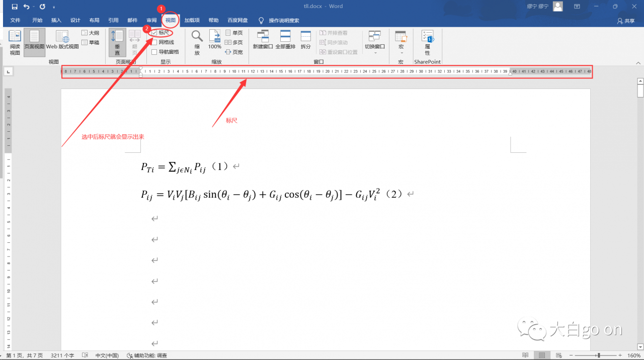
Task: Choose 多页 multiple pages zoom
Action: (x=234, y=42)
